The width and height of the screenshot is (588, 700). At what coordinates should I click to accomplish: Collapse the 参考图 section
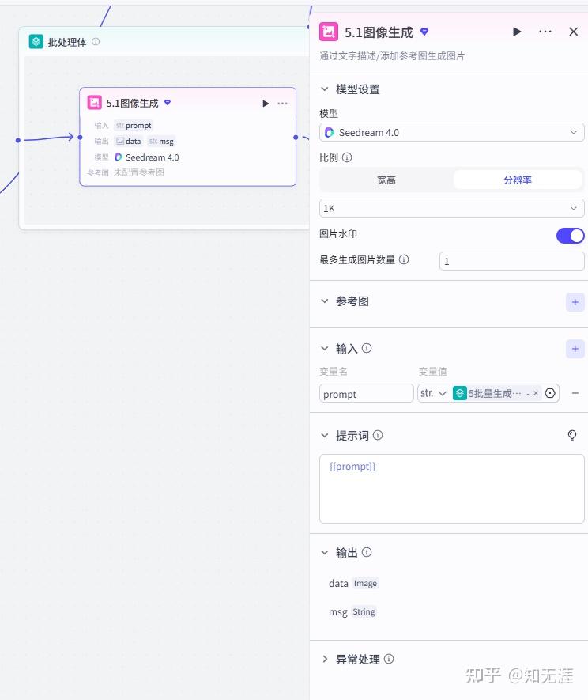pos(325,301)
